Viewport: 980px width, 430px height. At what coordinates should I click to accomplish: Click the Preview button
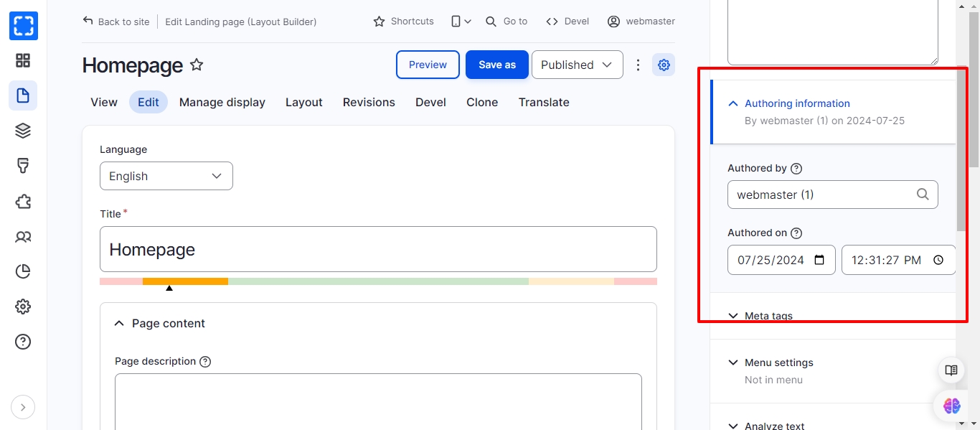coord(428,65)
